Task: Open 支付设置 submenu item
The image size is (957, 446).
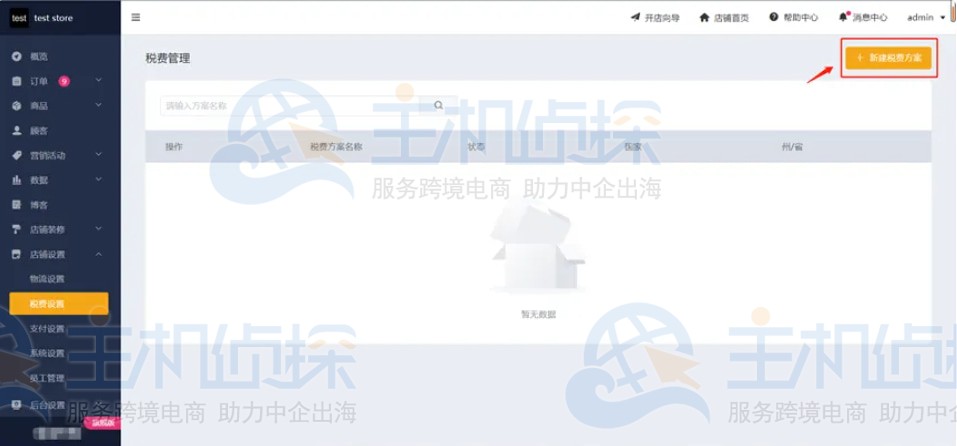Action: click(x=47, y=329)
